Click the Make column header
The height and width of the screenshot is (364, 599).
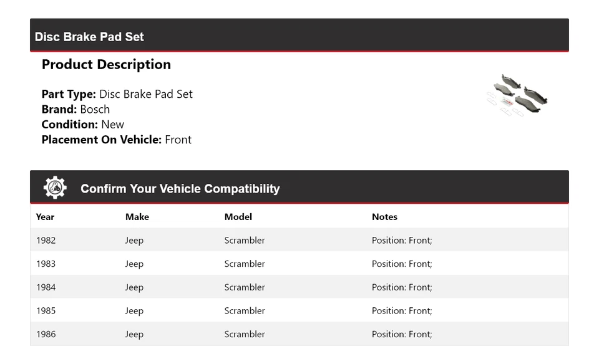click(137, 217)
